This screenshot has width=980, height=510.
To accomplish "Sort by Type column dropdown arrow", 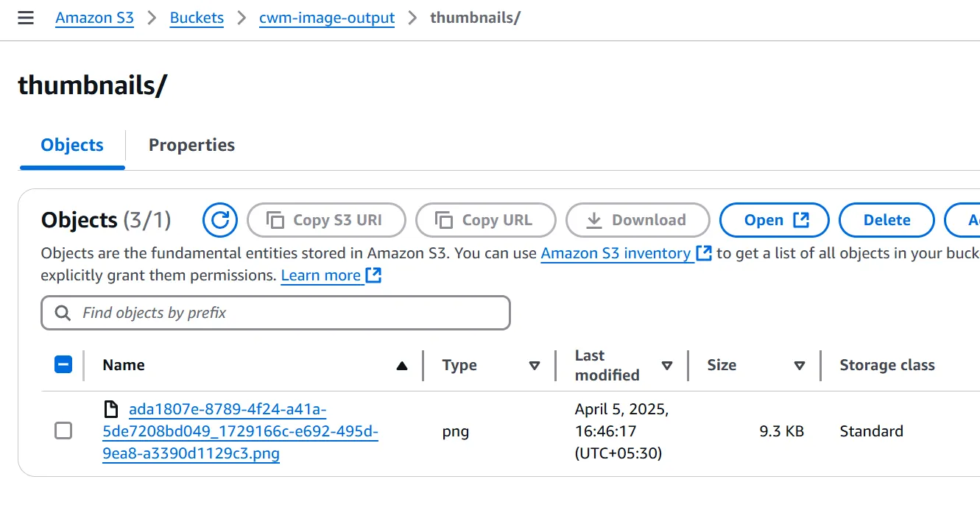I will click(x=535, y=366).
